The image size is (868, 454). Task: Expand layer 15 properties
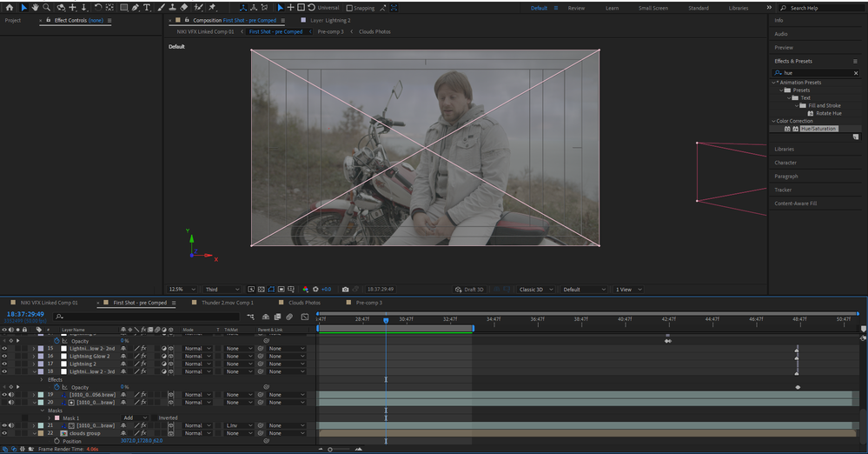(x=34, y=349)
